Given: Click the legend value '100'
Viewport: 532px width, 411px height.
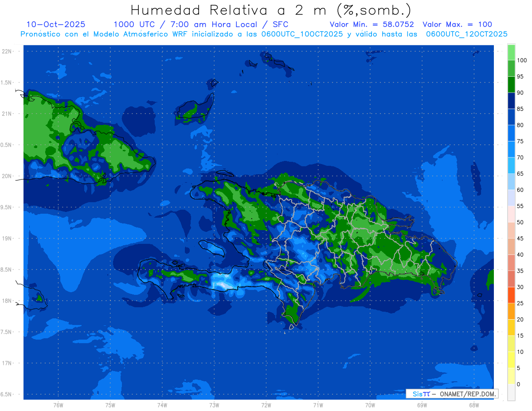Looking at the screenshot, I should pyautogui.click(x=521, y=60).
